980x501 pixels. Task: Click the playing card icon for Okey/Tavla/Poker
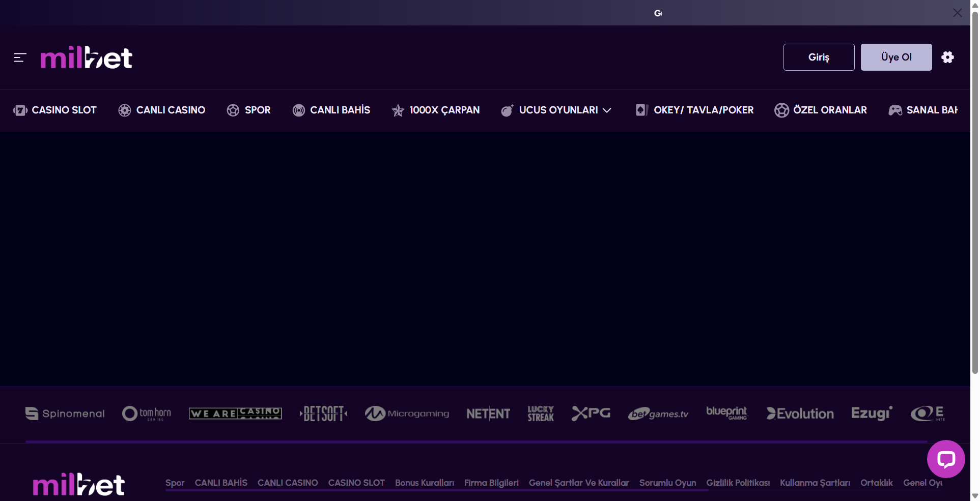coord(641,110)
